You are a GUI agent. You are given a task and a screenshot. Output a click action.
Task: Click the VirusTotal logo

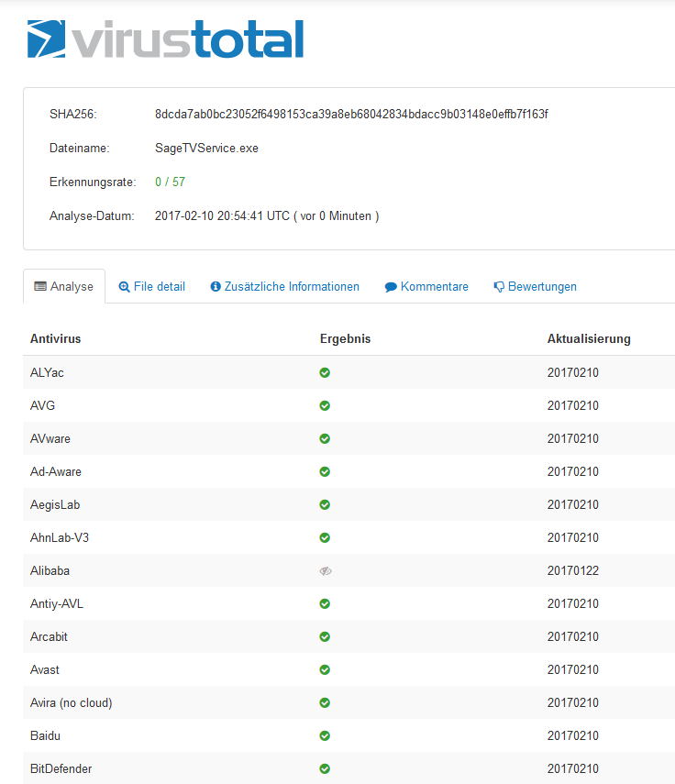tap(165, 39)
